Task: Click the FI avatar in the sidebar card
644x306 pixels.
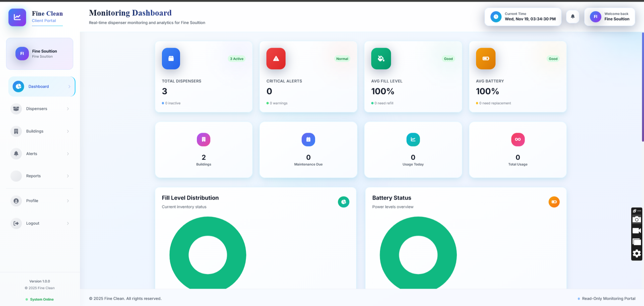Action: pyautogui.click(x=22, y=54)
